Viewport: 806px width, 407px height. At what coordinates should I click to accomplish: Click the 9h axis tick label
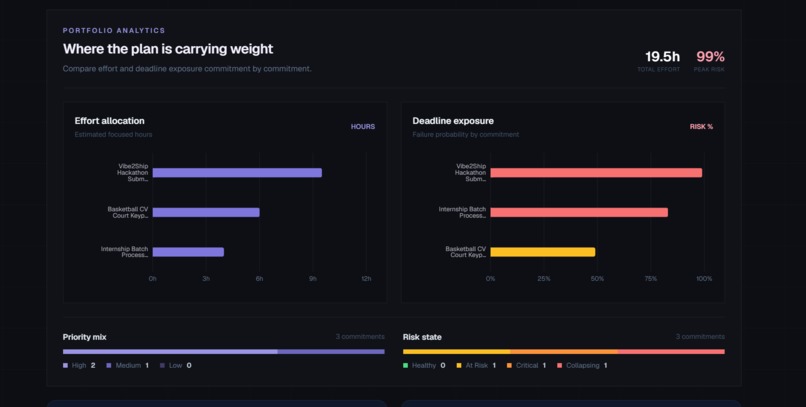(313, 279)
